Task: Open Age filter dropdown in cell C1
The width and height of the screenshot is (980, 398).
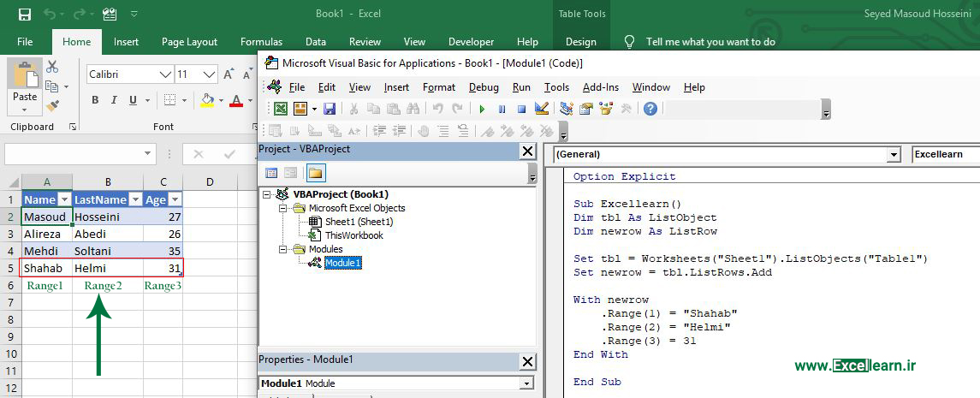Action: point(175,200)
